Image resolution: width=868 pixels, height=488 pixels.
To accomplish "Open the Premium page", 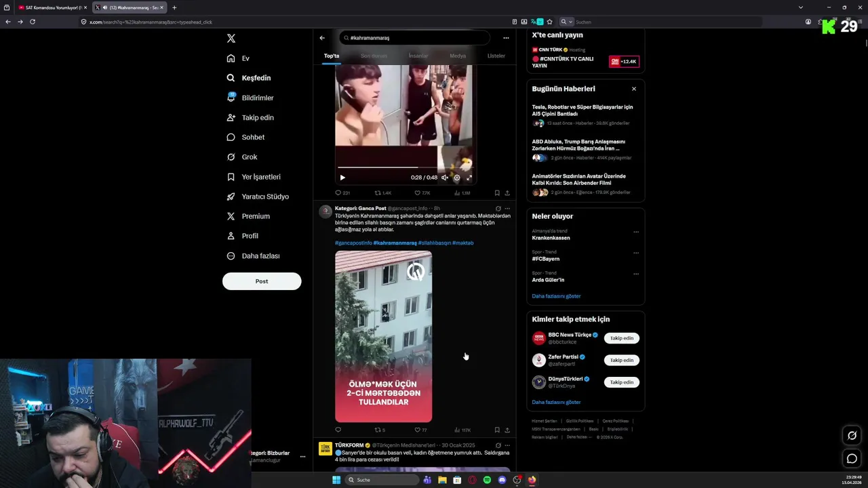I will (248, 216).
